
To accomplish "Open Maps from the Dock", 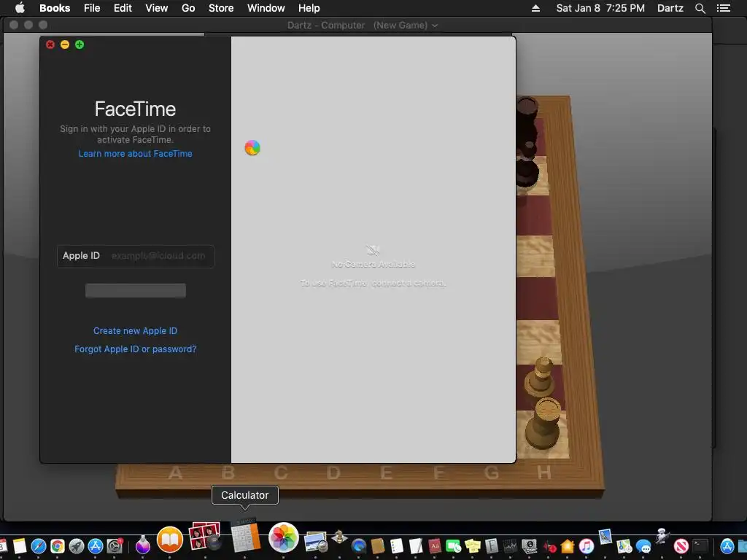I will click(624, 545).
